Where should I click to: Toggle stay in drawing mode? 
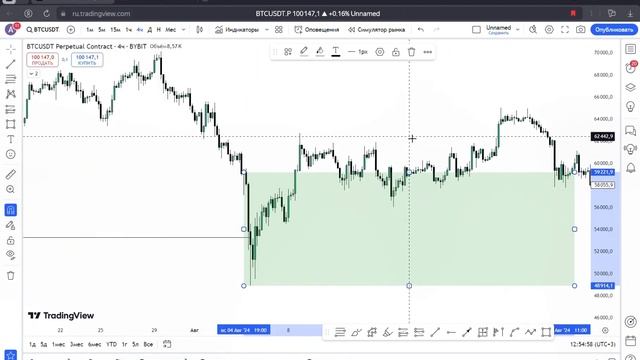point(11,225)
